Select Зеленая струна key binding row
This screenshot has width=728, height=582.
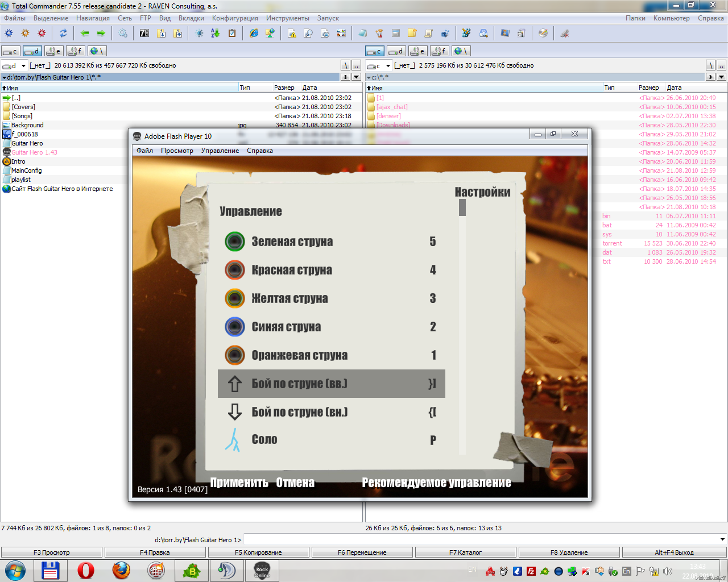(332, 242)
